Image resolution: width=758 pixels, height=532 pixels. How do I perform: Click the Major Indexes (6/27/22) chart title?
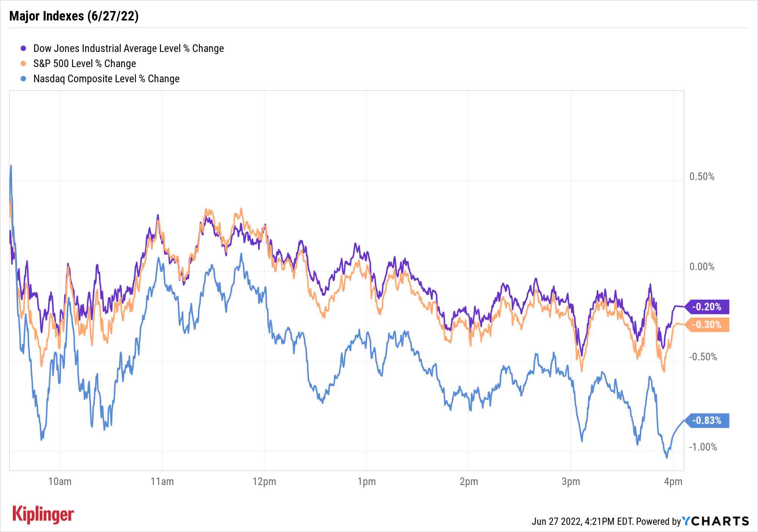click(x=74, y=16)
